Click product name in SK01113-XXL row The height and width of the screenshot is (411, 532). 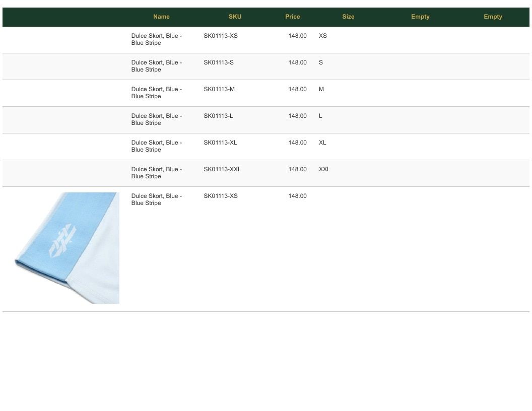(157, 173)
